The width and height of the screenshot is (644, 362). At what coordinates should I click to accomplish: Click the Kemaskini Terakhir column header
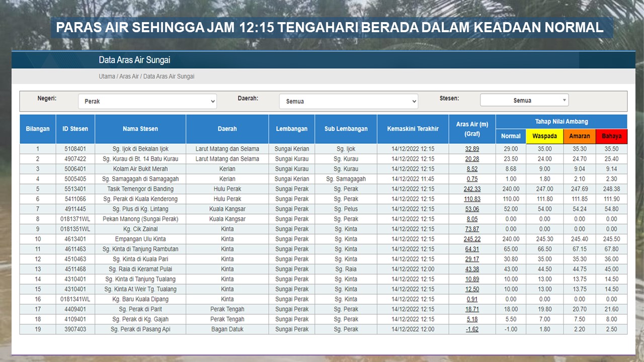(413, 129)
